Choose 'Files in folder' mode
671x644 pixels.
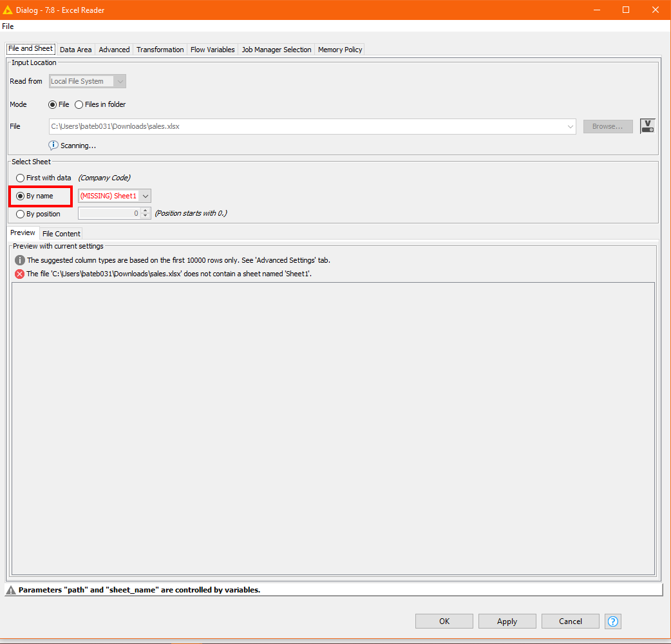tap(79, 104)
